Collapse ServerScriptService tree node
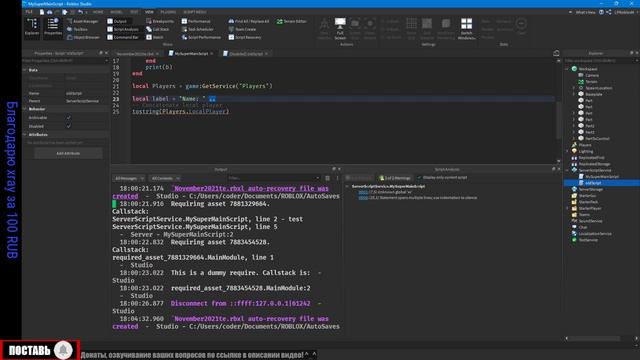 [x=567, y=170]
